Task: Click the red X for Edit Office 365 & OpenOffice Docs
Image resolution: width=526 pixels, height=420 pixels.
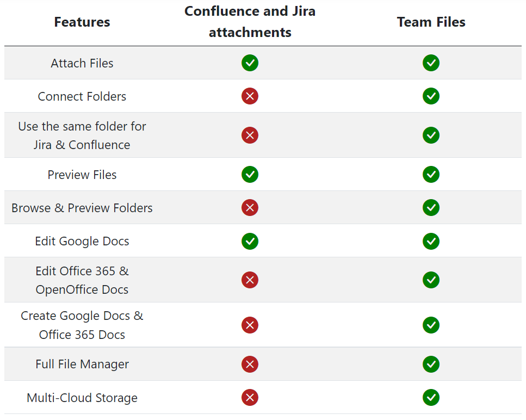Action: click(250, 280)
